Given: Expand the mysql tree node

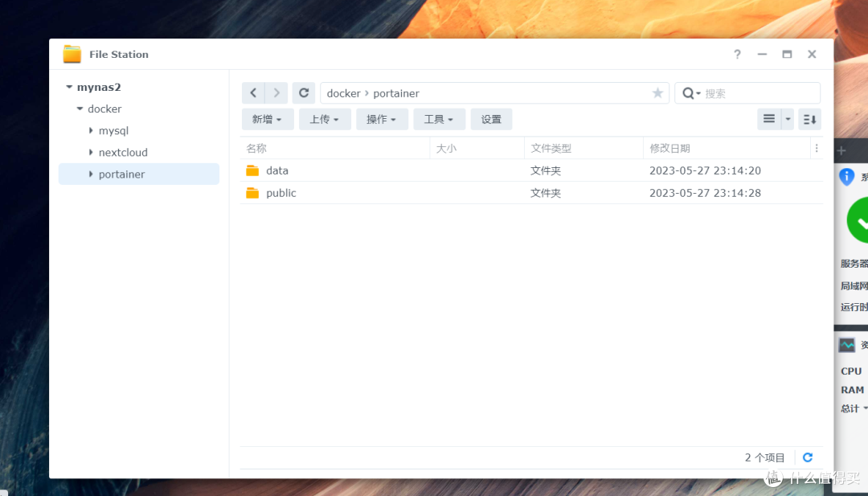Looking at the screenshot, I should [91, 131].
